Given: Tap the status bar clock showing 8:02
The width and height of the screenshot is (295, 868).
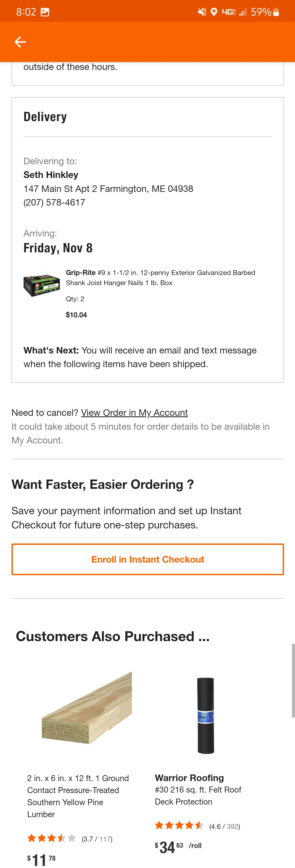Looking at the screenshot, I should 26,12.
